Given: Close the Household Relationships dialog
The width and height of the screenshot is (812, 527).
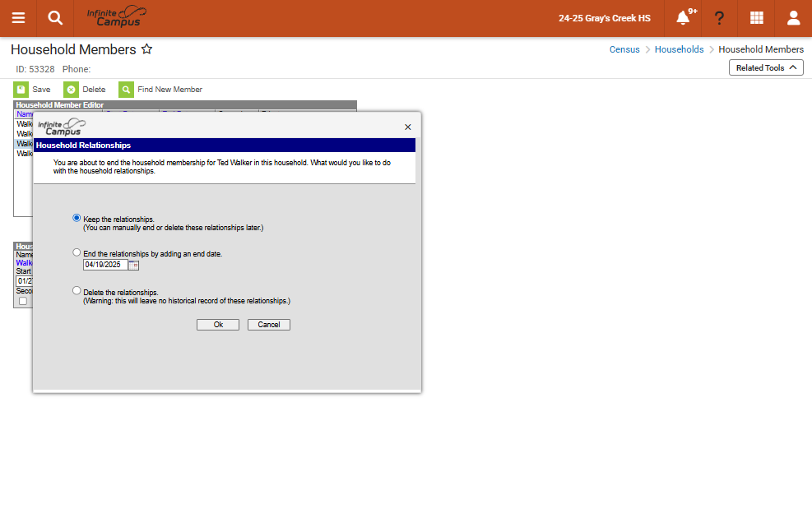Looking at the screenshot, I should [407, 127].
